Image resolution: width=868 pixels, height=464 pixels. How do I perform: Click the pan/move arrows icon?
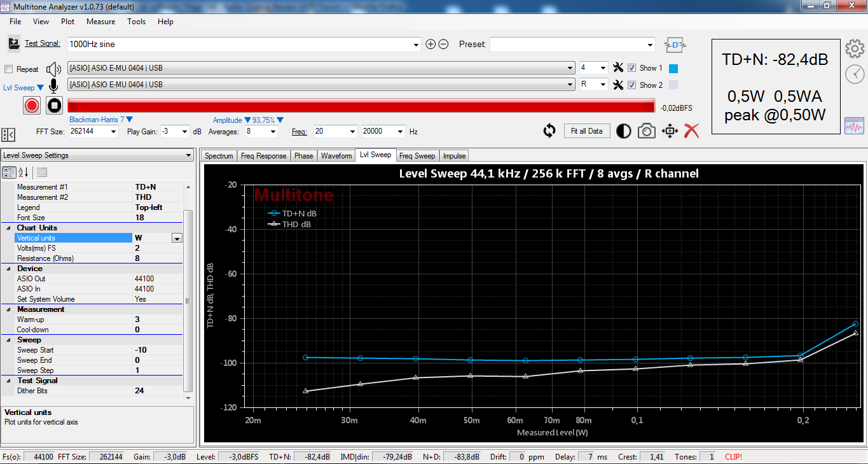pyautogui.click(x=670, y=131)
